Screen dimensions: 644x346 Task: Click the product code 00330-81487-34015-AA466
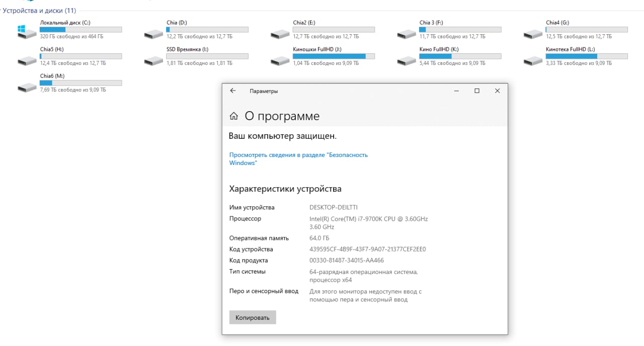[347, 261]
